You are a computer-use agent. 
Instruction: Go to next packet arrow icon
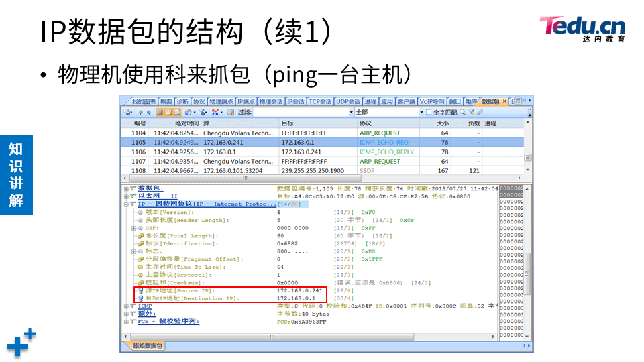coord(149,112)
